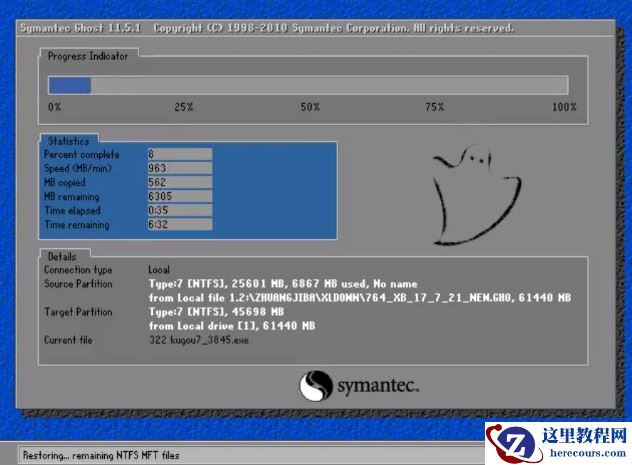Viewport: 632px width, 465px height.
Task: Click target Type:7 45698 MB line
Action: click(216, 312)
